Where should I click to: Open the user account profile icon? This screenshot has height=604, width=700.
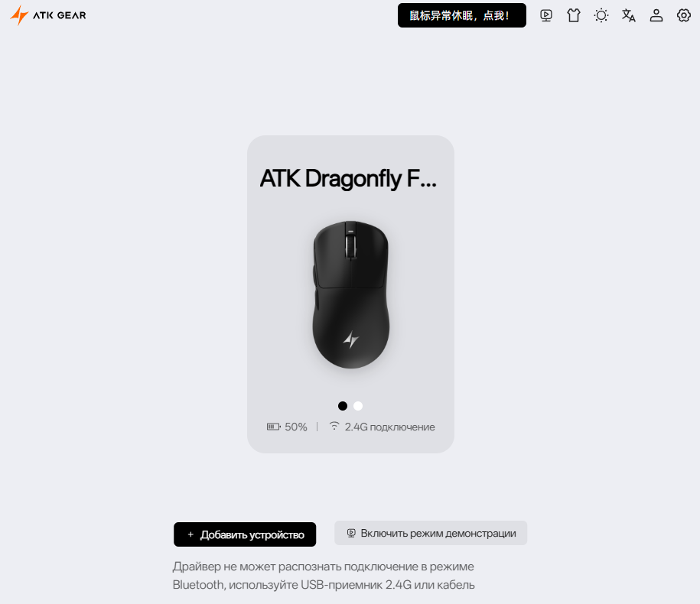pos(656,15)
